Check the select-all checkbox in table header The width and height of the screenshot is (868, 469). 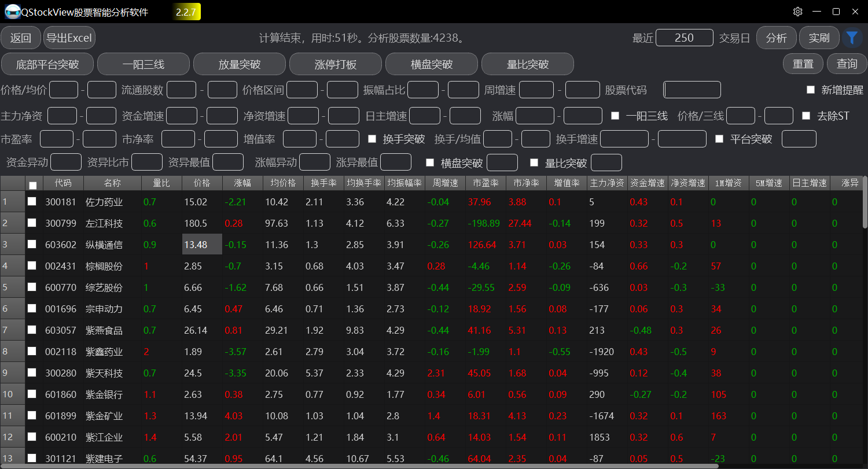pyautogui.click(x=33, y=185)
